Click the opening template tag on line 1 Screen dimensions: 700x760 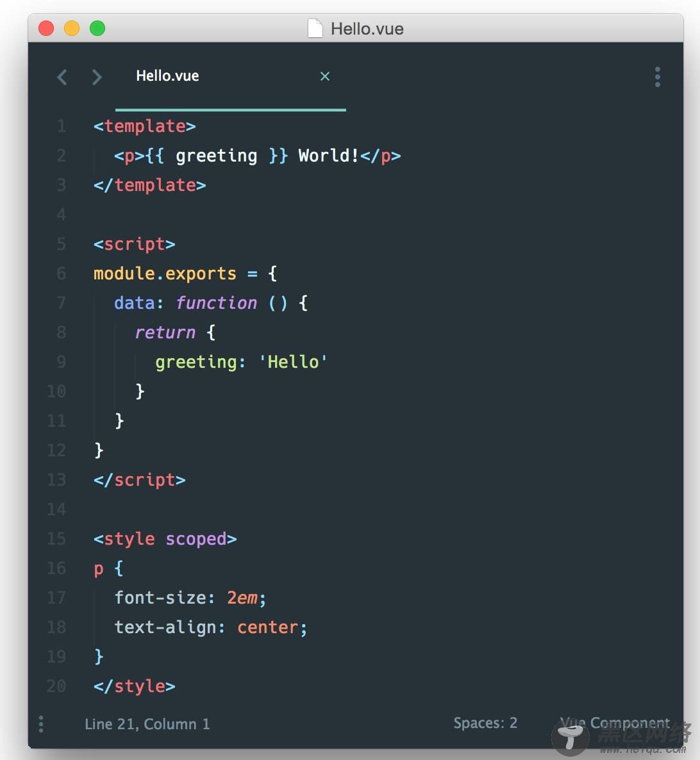(x=144, y=126)
